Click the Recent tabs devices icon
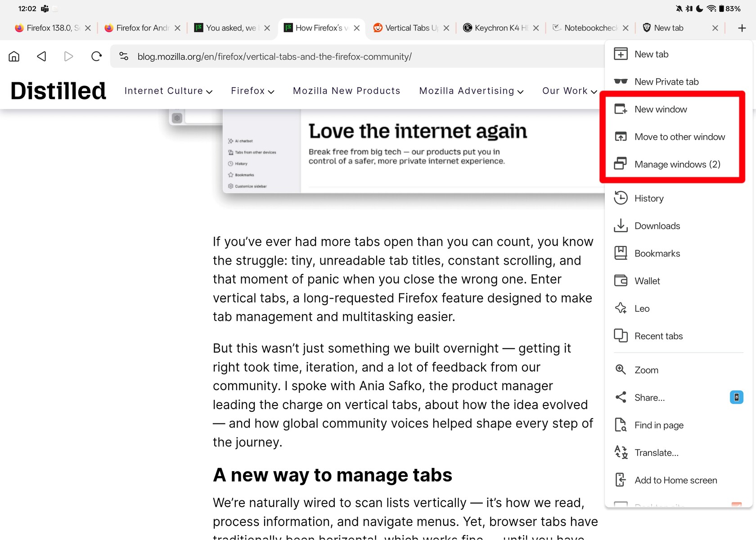 (621, 336)
